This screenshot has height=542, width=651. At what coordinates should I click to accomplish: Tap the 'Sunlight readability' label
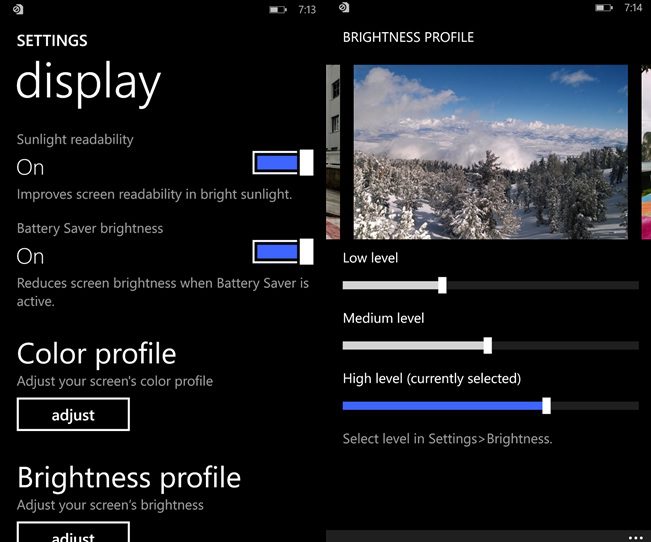pyautogui.click(x=75, y=140)
